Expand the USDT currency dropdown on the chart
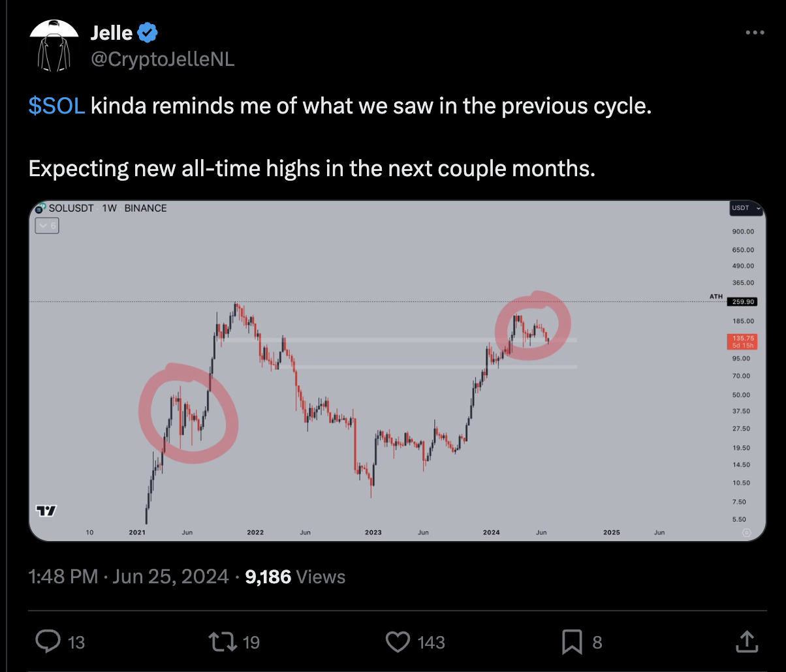The height and width of the screenshot is (672, 786). [x=747, y=208]
